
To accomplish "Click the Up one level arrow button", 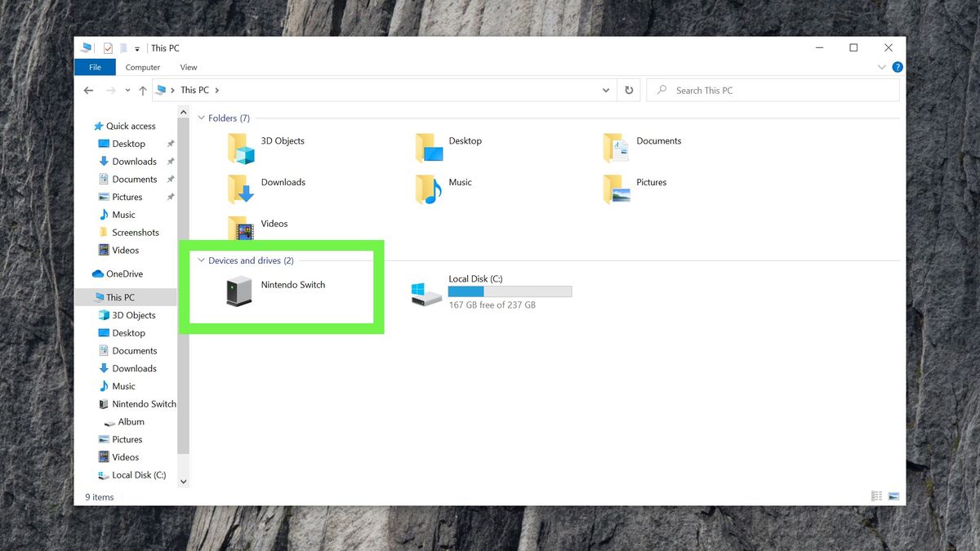I will 143,90.
